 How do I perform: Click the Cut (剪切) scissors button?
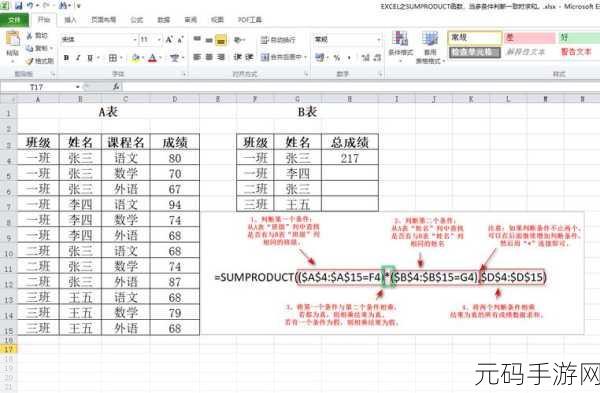coord(38,36)
